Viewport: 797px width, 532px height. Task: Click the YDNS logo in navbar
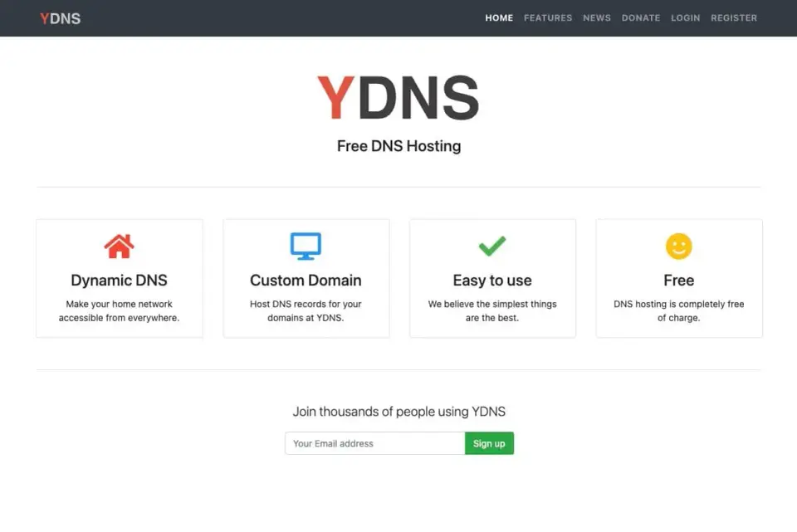click(x=60, y=18)
